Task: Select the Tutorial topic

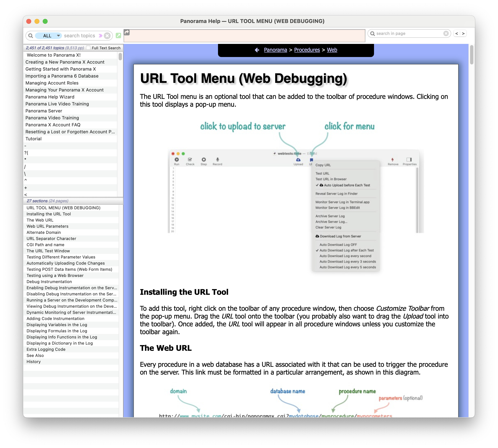Action: click(33, 139)
